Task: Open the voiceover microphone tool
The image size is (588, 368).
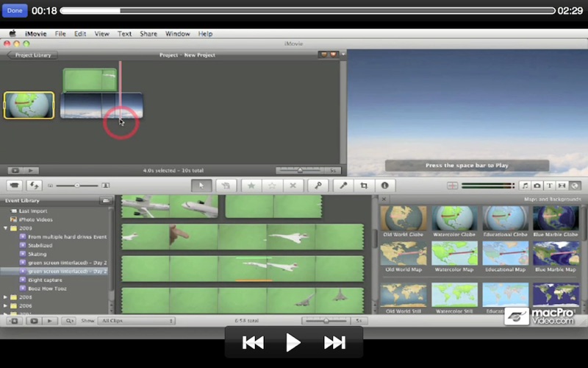Action: [x=343, y=185]
